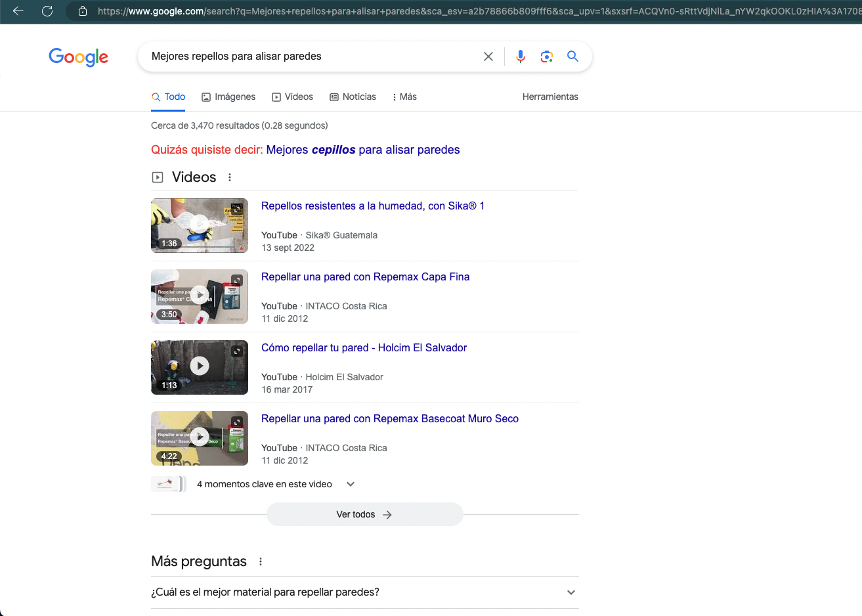Click the '16 mar 2017' date text
The width and height of the screenshot is (862, 616).
click(x=287, y=389)
